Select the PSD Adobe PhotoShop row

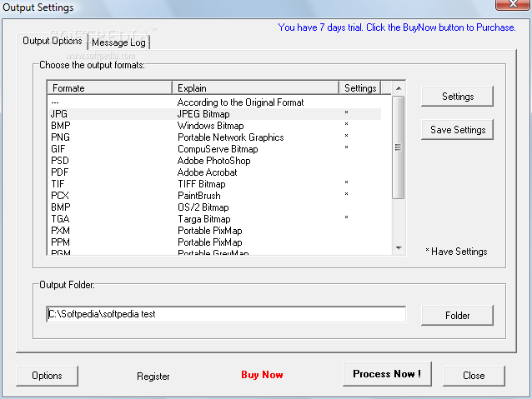tap(215, 161)
